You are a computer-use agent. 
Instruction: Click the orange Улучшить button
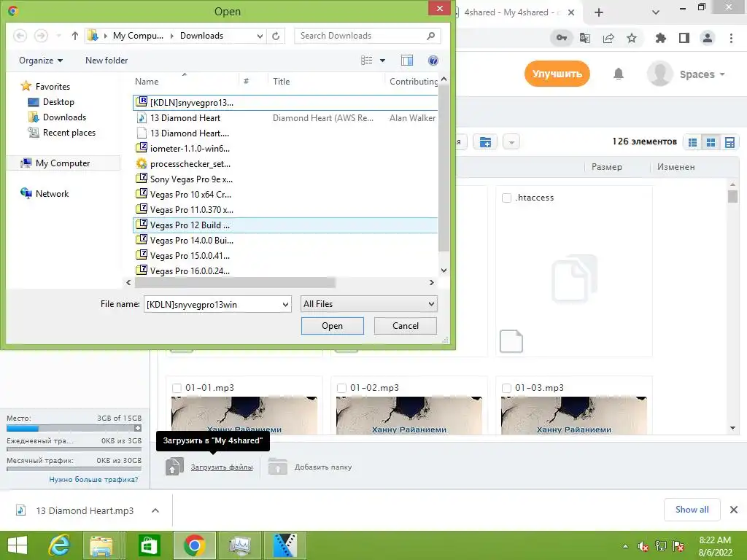click(557, 74)
